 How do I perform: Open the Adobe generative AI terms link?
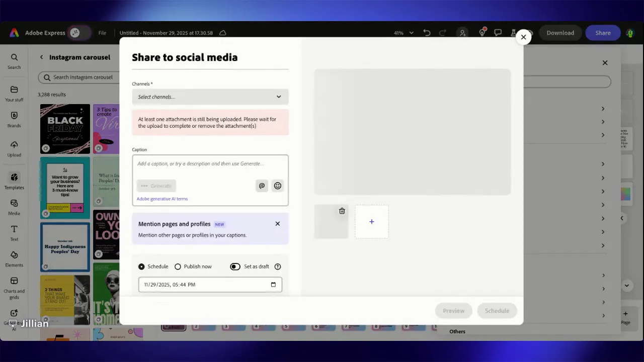point(162,199)
